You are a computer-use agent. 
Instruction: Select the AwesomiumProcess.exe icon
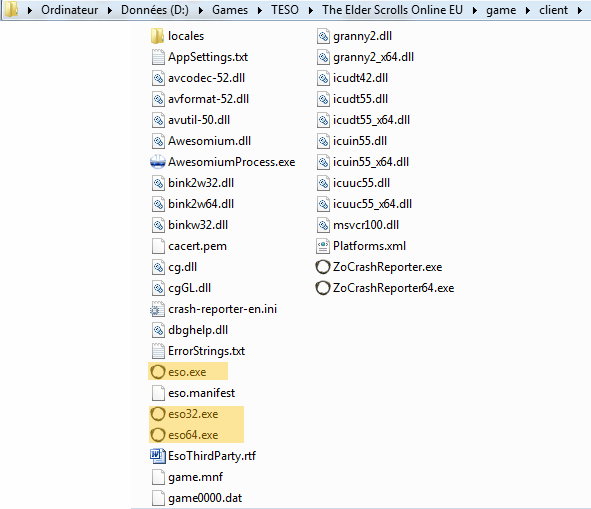158,162
